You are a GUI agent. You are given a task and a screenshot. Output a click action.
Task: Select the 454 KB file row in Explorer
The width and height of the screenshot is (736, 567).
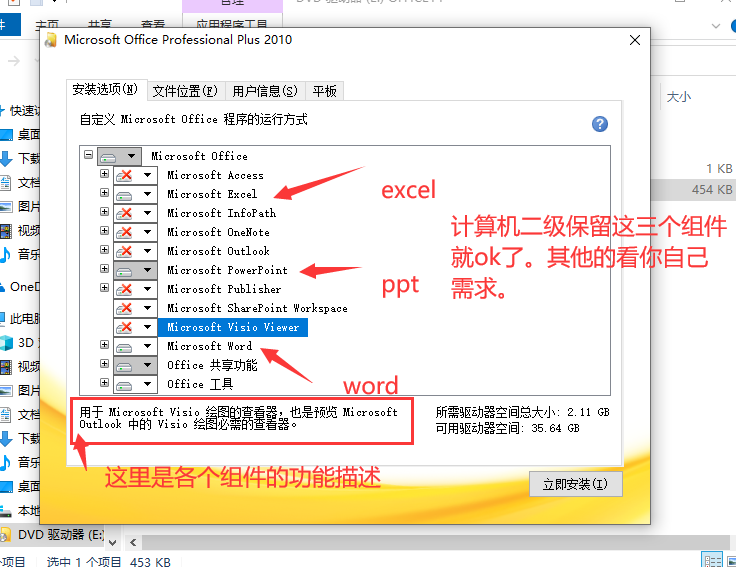[x=694, y=190]
